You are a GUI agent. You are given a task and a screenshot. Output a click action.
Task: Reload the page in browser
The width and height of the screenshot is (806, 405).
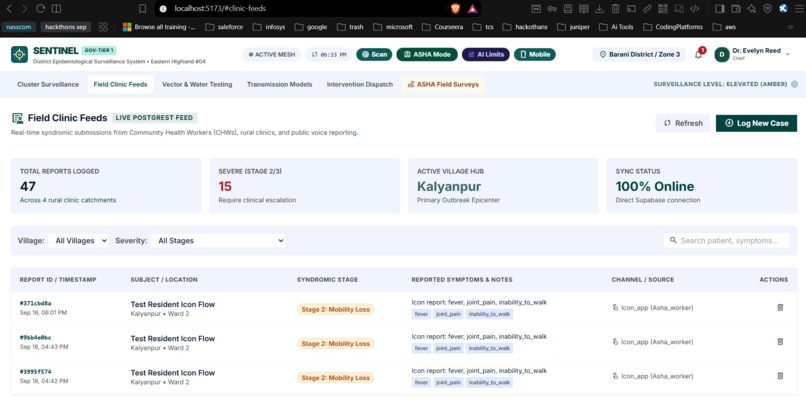pyautogui.click(x=41, y=8)
